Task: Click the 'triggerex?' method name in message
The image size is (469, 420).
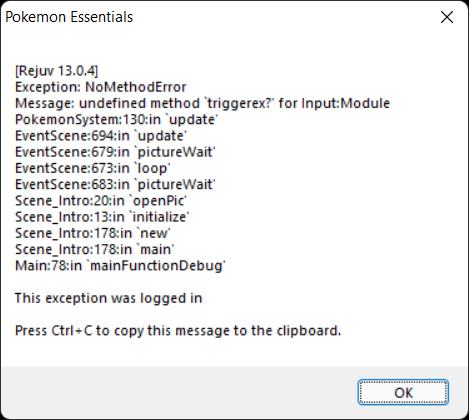Action: click(x=239, y=103)
